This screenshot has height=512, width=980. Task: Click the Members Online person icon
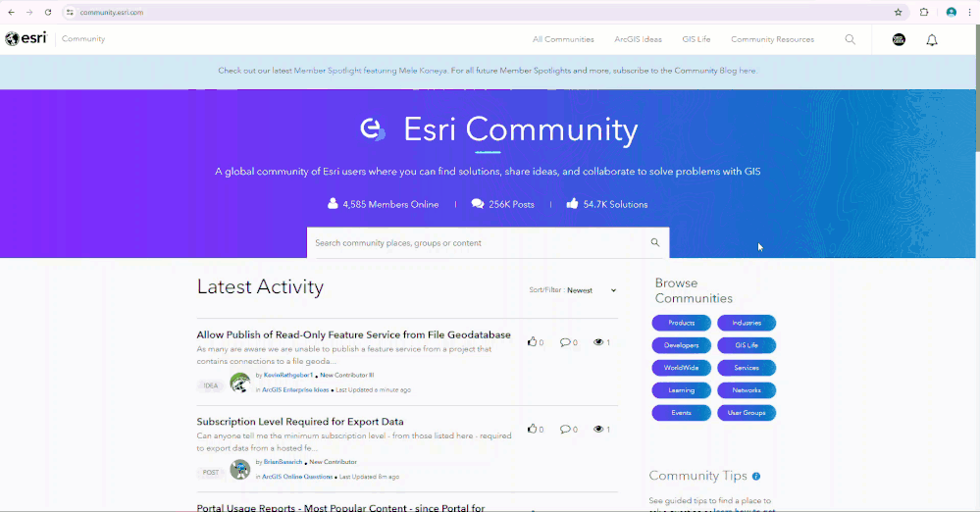pyautogui.click(x=333, y=204)
